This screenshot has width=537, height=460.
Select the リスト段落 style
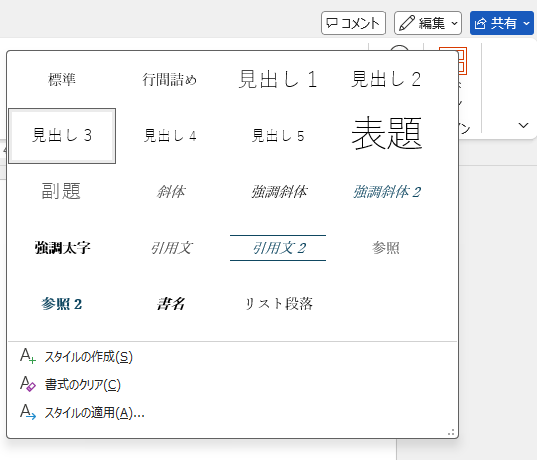point(278,304)
